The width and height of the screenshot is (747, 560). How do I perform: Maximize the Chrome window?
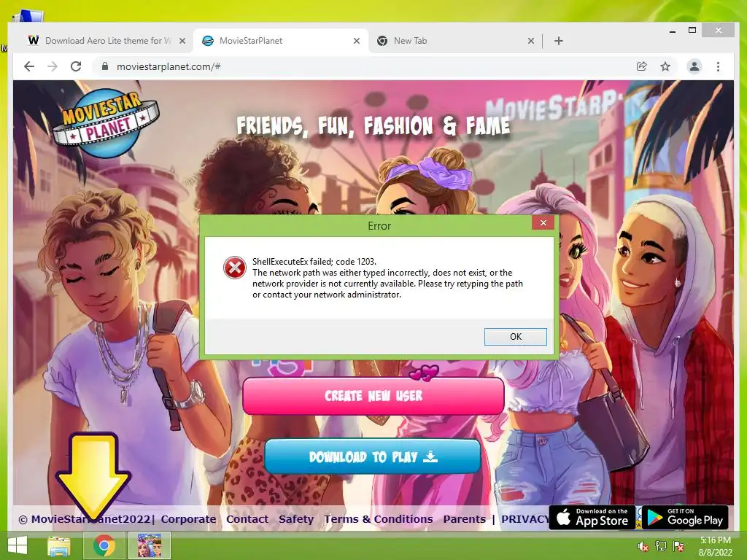(692, 30)
